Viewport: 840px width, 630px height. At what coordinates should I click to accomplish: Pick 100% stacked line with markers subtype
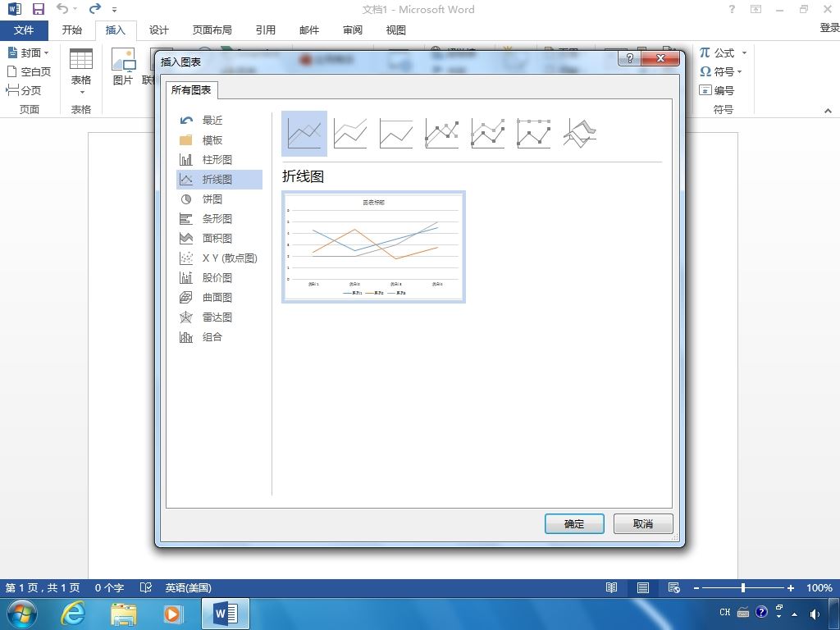(533, 134)
